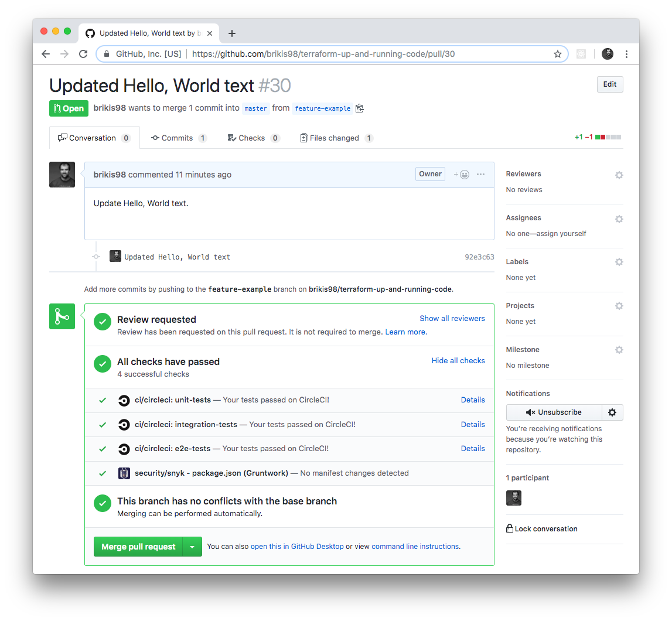Add an emoji reaction to brikis98's comment
The height and width of the screenshot is (621, 672).
tap(462, 174)
